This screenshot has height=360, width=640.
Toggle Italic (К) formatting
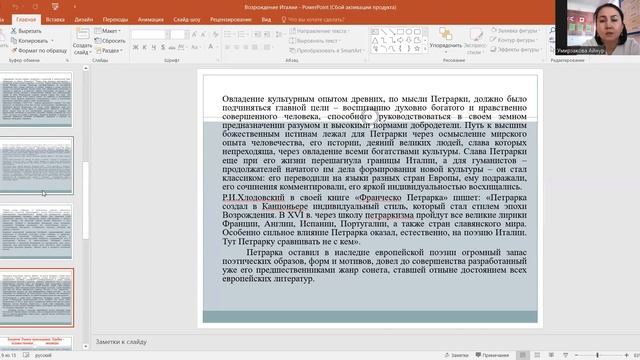point(144,47)
